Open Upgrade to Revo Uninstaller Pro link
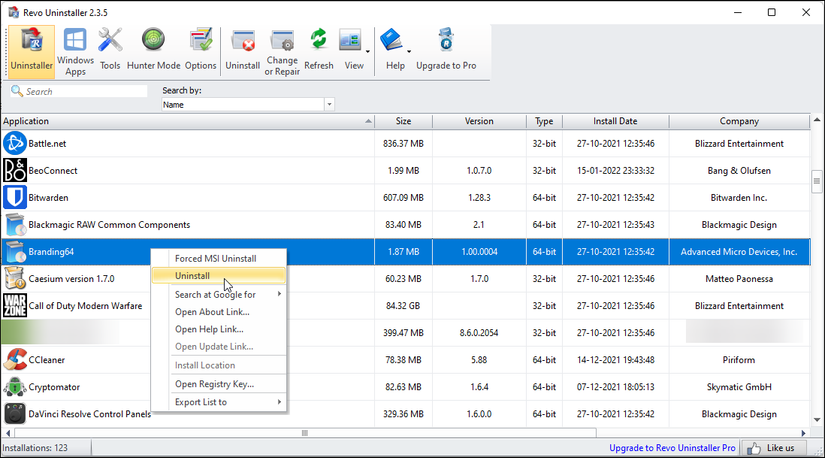The width and height of the screenshot is (825, 458). click(672, 448)
